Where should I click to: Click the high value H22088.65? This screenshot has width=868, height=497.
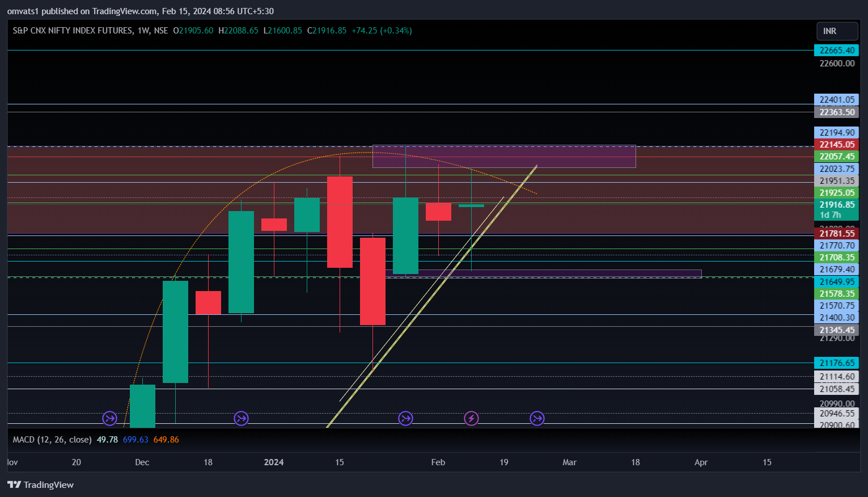pyautogui.click(x=238, y=31)
